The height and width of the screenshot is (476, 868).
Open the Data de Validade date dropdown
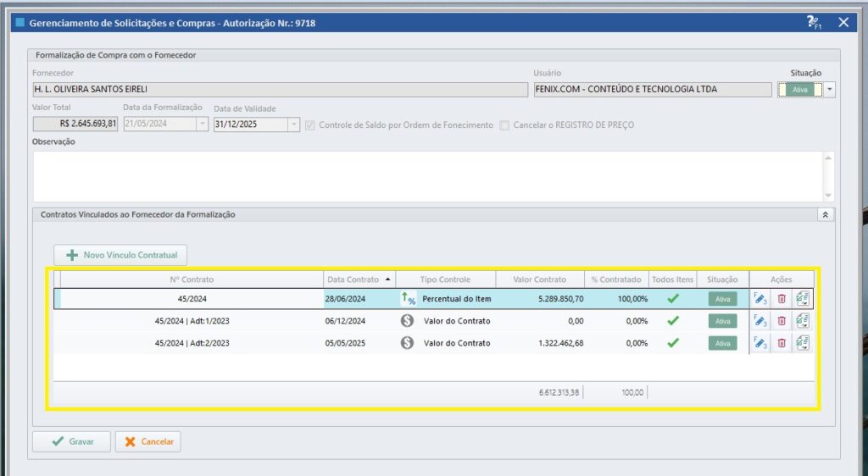tap(294, 125)
